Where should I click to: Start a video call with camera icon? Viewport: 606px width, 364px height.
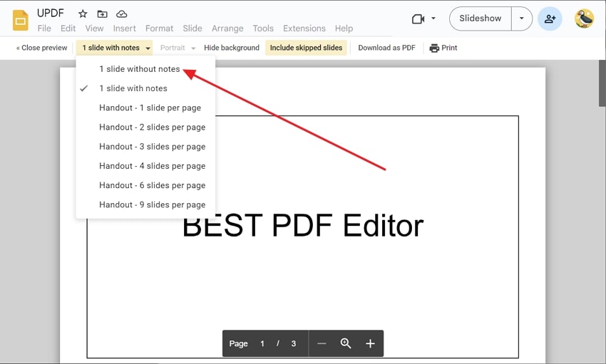(418, 19)
